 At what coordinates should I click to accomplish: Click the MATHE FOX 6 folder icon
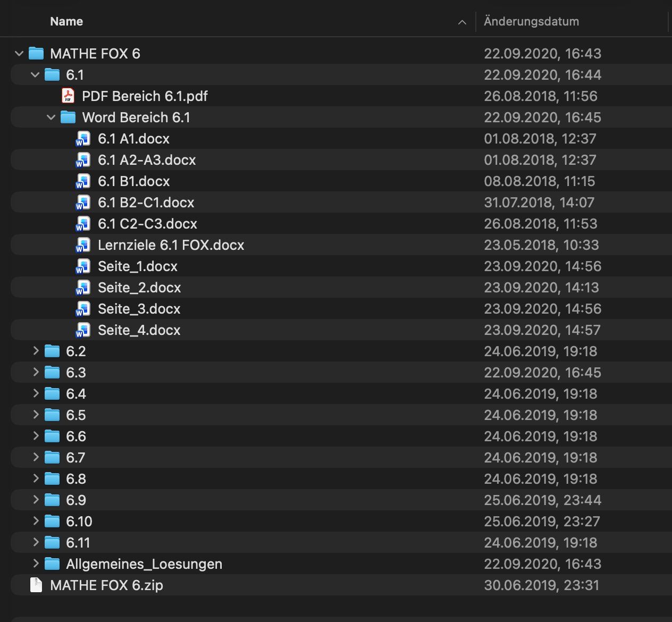36,53
